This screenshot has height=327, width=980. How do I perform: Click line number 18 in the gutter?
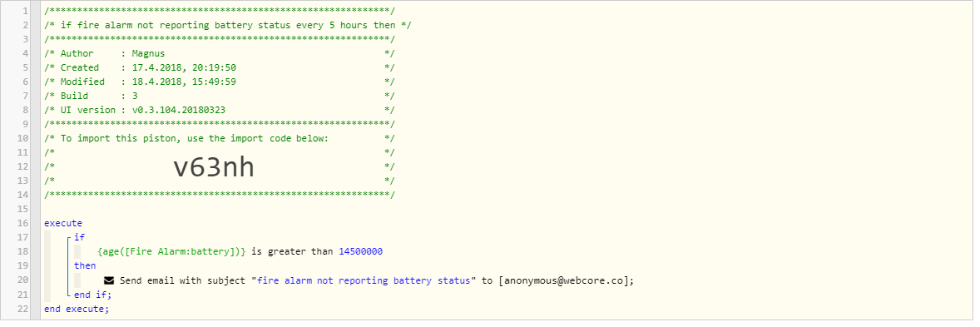[23, 251]
